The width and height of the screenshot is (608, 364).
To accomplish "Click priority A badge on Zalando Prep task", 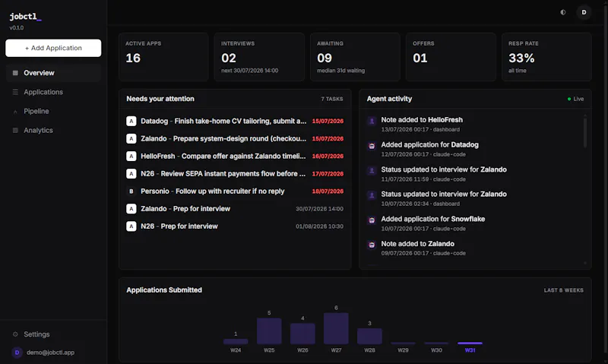I will (131, 208).
